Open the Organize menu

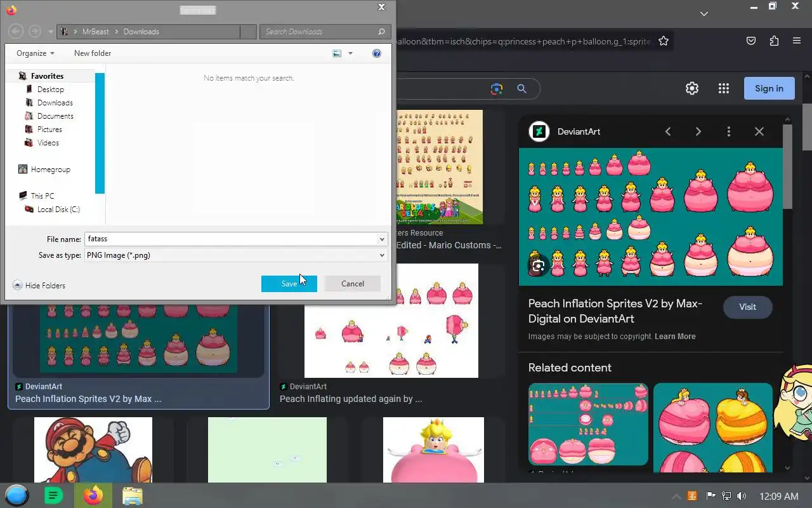36,53
